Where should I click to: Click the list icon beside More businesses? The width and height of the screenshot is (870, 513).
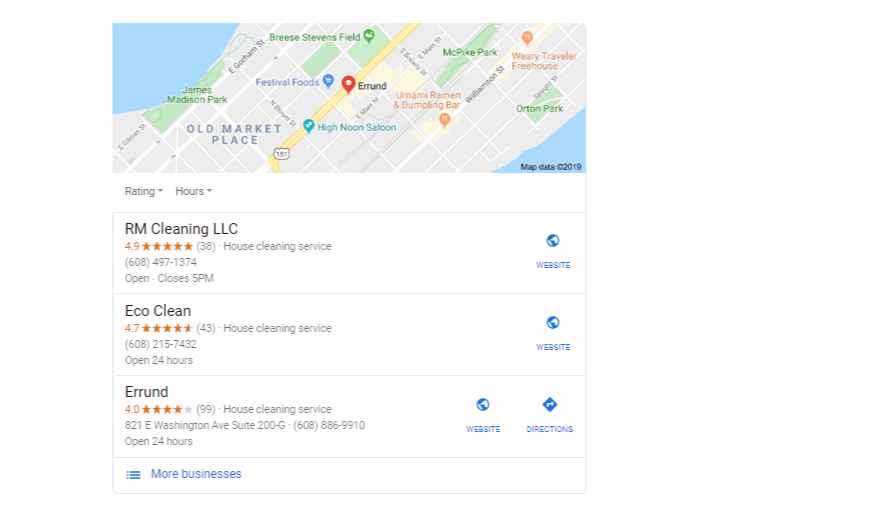[x=133, y=475]
